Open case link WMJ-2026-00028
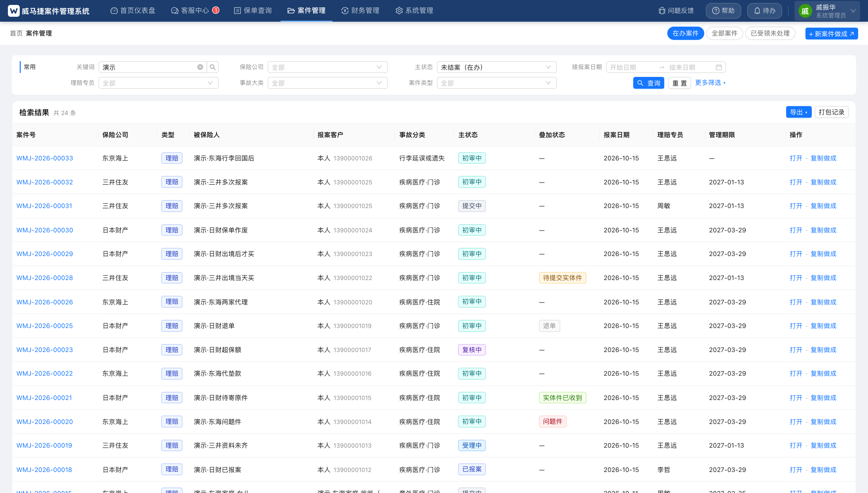 click(x=45, y=278)
